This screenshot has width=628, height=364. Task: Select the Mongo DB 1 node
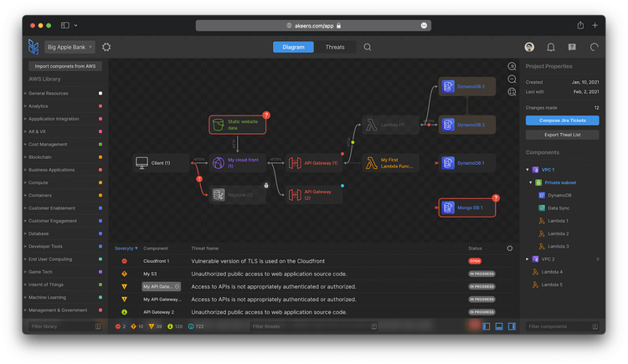pos(467,208)
